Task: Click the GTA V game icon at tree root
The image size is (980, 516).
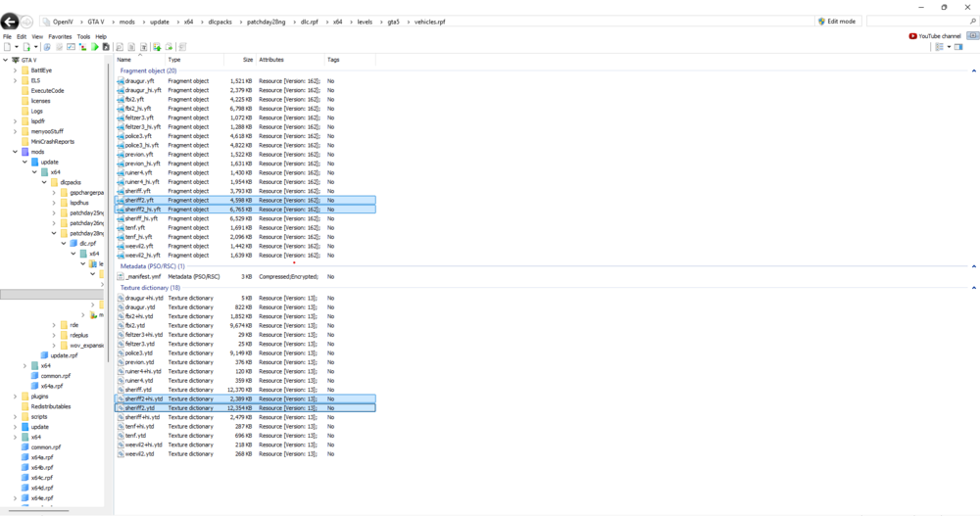Action: tap(16, 60)
